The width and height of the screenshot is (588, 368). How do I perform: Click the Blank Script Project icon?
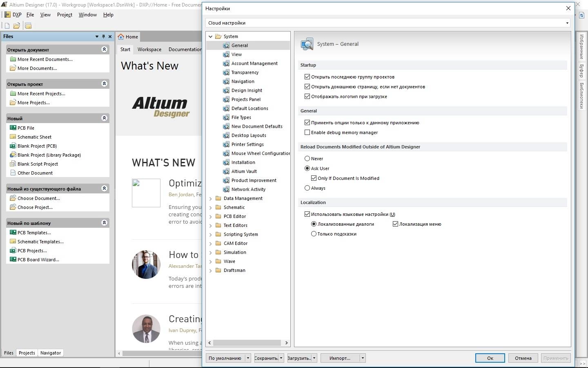13,164
